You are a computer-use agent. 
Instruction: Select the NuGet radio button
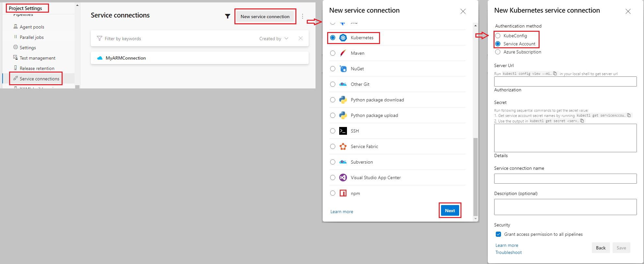tap(333, 69)
